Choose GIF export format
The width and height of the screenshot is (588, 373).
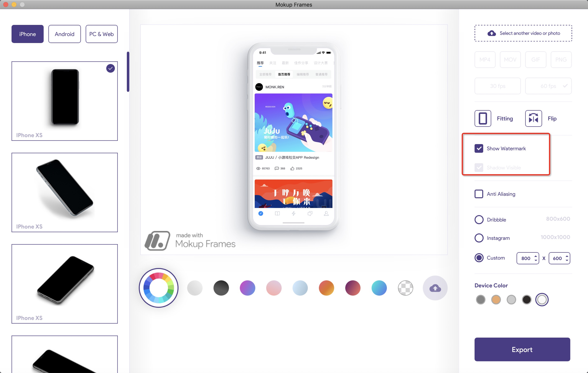coord(535,59)
